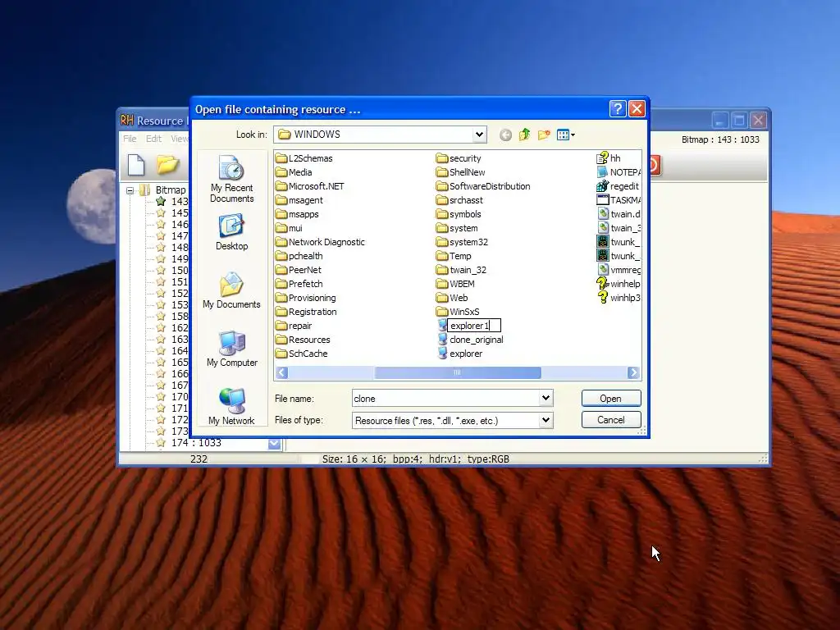Screen dimensions: 840x630
Task: Go to the Desktop shortcut
Action: (x=232, y=232)
